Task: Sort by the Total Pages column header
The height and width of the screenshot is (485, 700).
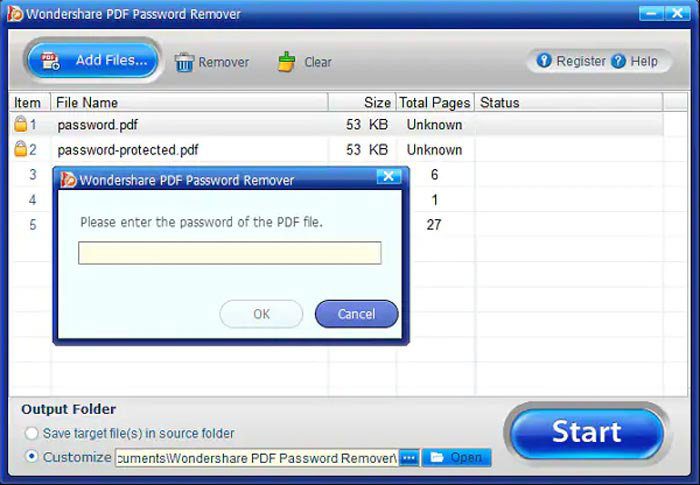Action: 435,102
